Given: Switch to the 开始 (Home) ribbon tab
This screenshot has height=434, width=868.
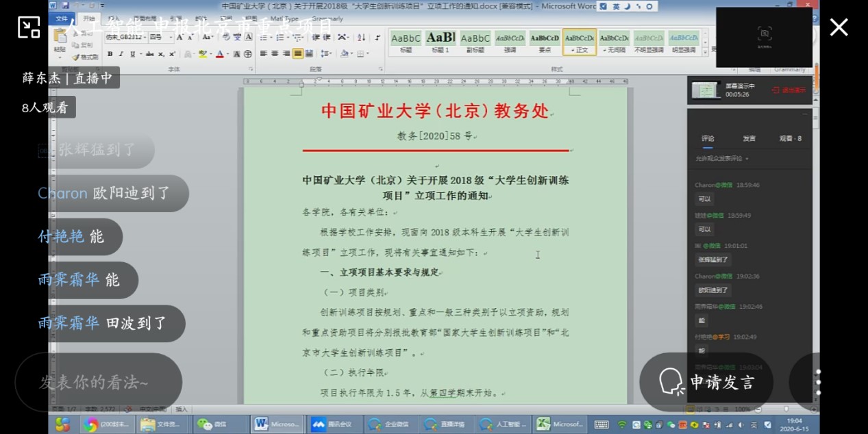Looking at the screenshot, I should tap(88, 18).
